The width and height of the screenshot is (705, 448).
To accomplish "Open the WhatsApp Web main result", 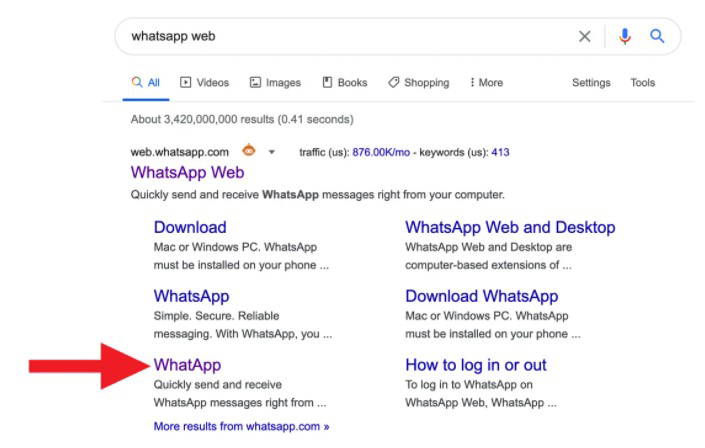I will (187, 172).
